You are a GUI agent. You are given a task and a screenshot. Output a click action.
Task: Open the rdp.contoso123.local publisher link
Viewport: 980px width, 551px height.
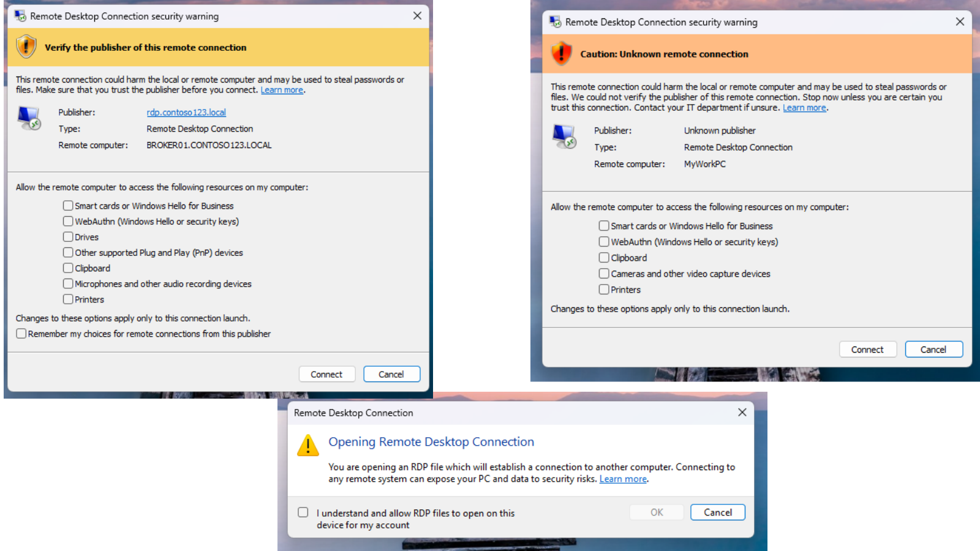(x=186, y=113)
